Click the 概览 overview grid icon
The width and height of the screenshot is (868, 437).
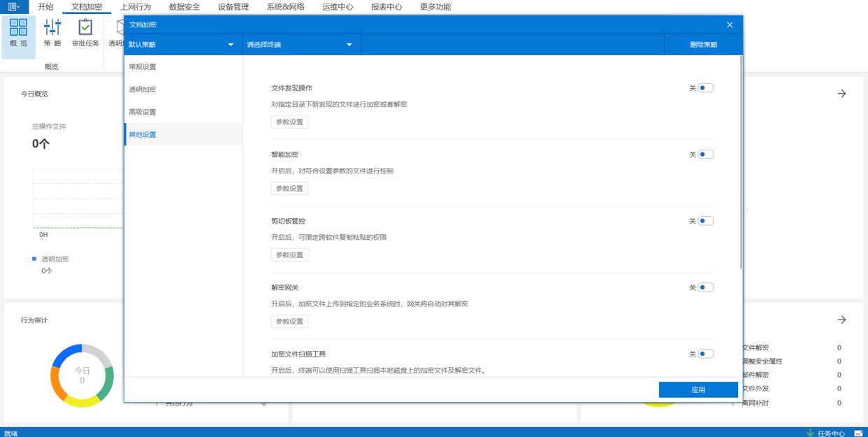tap(19, 28)
